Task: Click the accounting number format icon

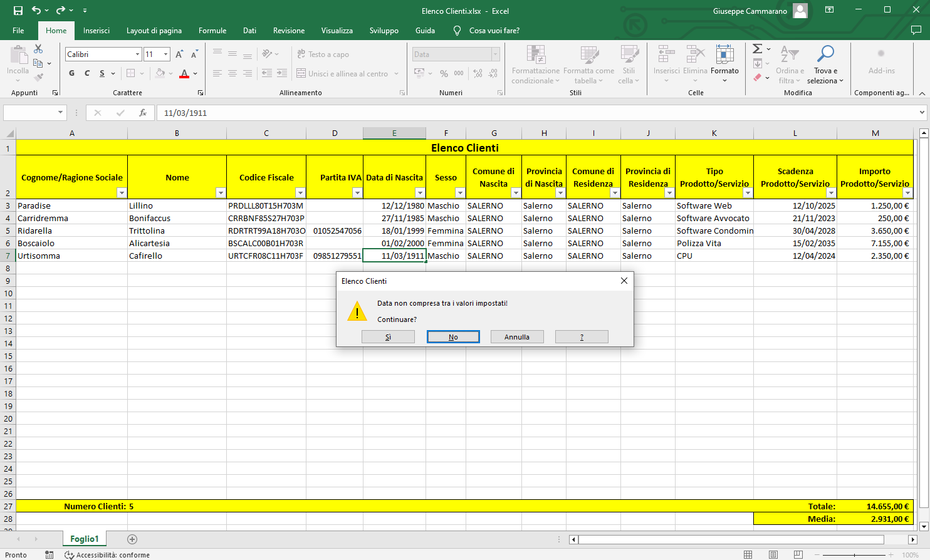Action: (419, 73)
